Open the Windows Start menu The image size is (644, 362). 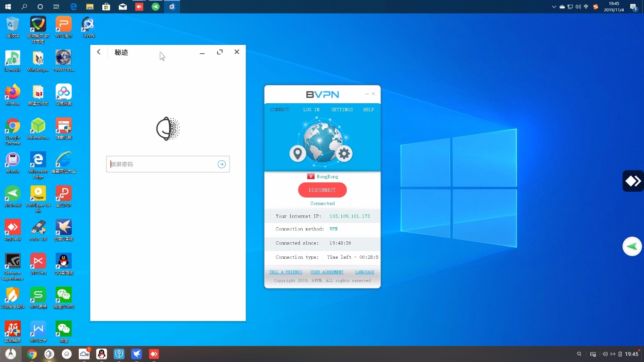[x=8, y=7]
